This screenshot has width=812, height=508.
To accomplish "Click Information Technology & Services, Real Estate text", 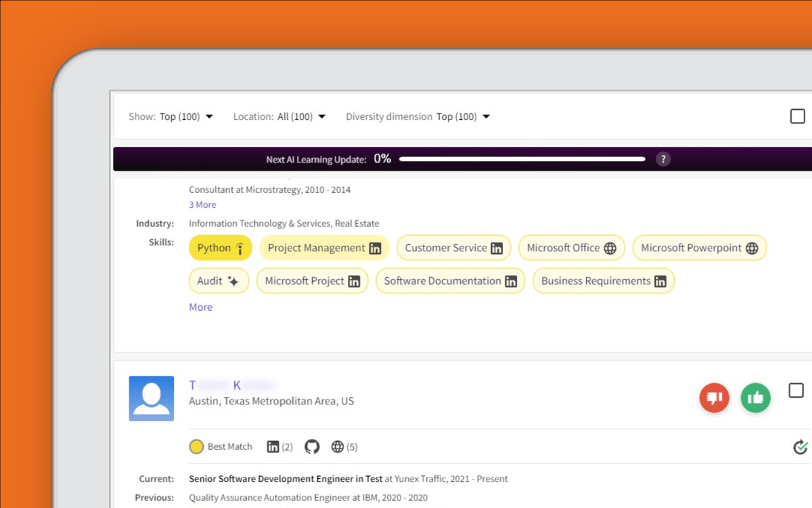I will 284,224.
